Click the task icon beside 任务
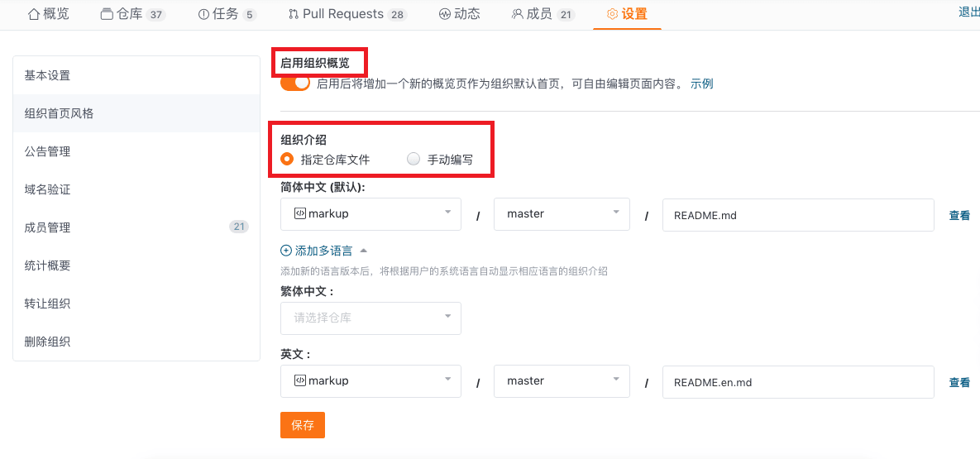Image resolution: width=980 pixels, height=459 pixels. pos(203,14)
